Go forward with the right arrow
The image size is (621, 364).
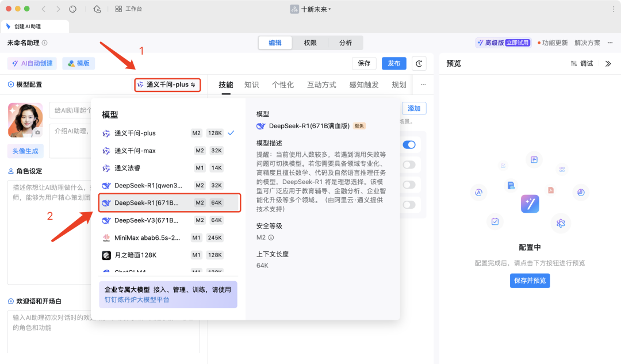[58, 9]
